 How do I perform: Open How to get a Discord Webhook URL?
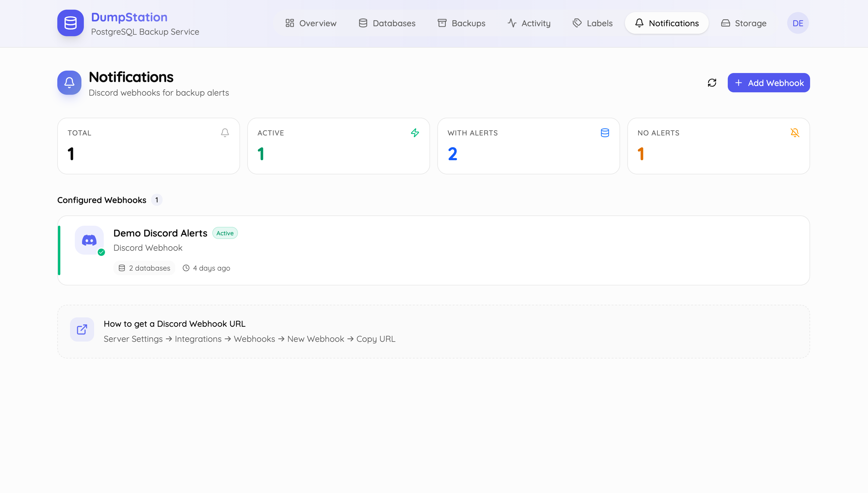click(x=175, y=324)
